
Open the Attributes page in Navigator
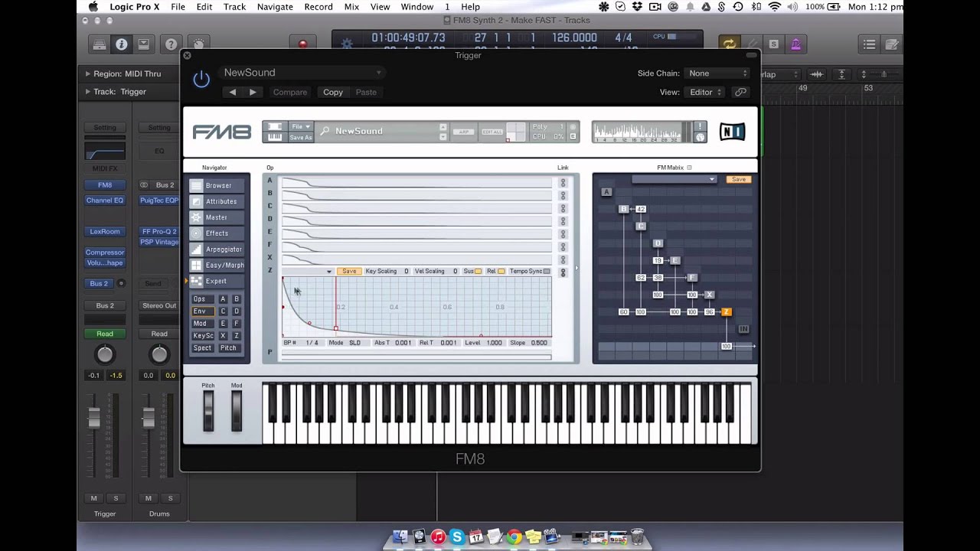coord(217,201)
